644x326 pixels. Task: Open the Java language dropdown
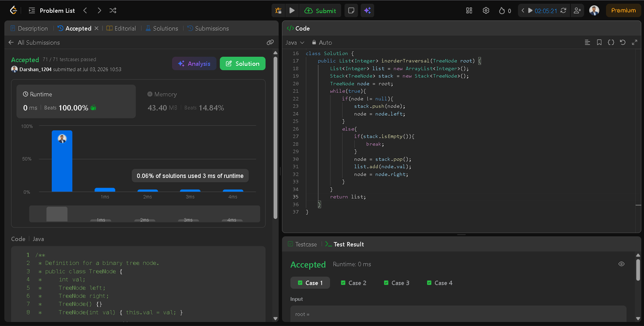tap(295, 42)
